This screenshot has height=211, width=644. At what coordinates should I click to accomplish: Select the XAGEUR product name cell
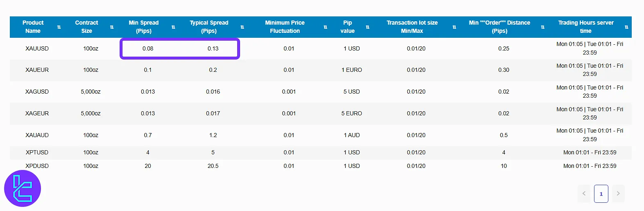37,113
